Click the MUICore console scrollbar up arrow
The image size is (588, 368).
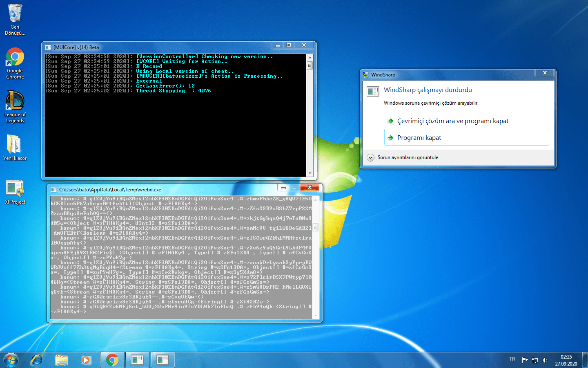click(x=310, y=57)
